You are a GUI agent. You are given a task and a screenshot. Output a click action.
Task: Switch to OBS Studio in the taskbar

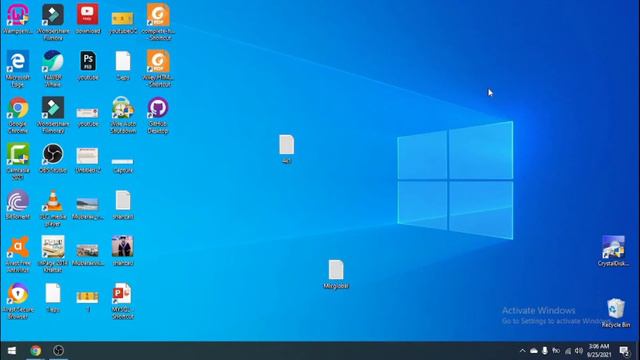point(58,351)
